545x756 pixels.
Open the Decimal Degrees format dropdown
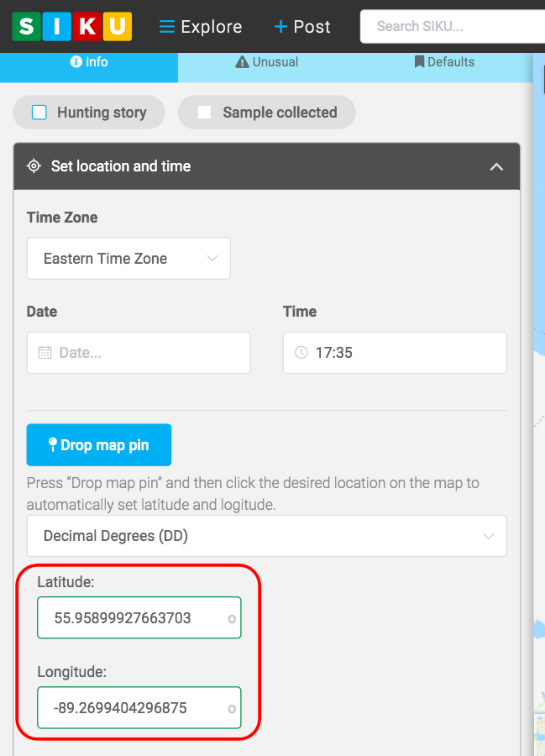pyautogui.click(x=266, y=536)
